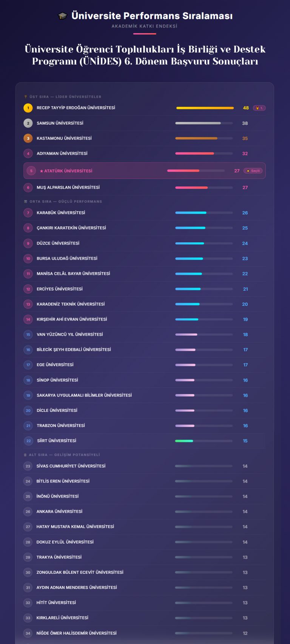Screen dimensions: 290x644
Task: Click the trophy icon beside Üst Sıra header
Action: (x=26, y=97)
